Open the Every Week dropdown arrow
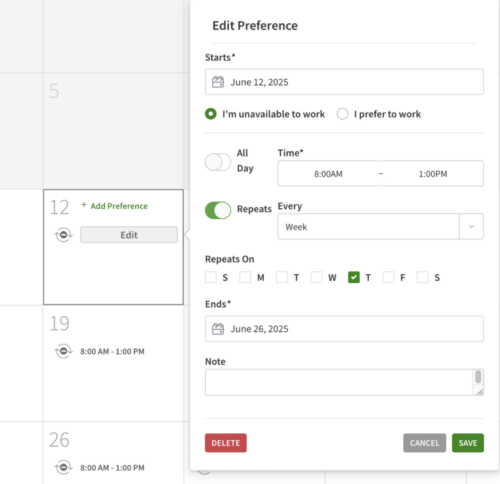This screenshot has height=484, width=500. pyautogui.click(x=471, y=227)
